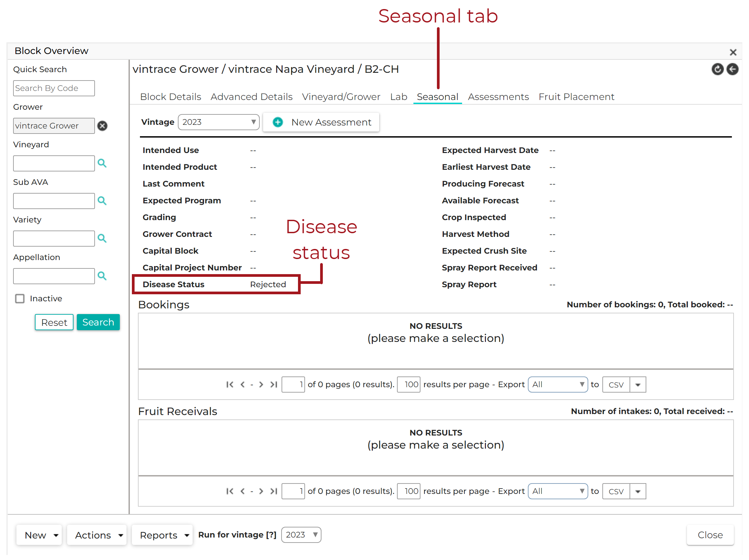The image size is (749, 560).
Task: Click the Grower Contract label
Action: (x=177, y=234)
